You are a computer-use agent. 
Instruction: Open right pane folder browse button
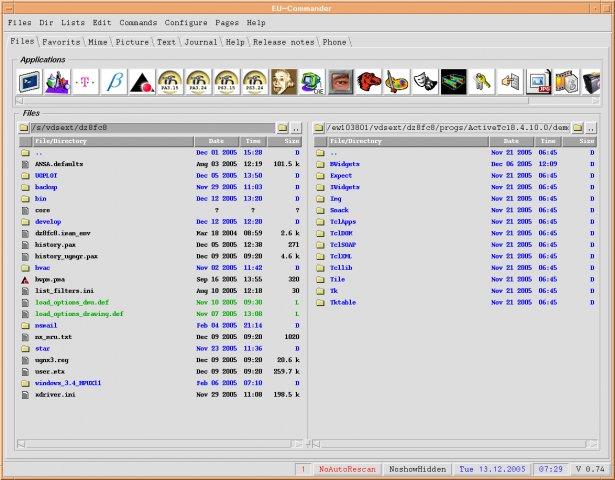[x=578, y=128]
